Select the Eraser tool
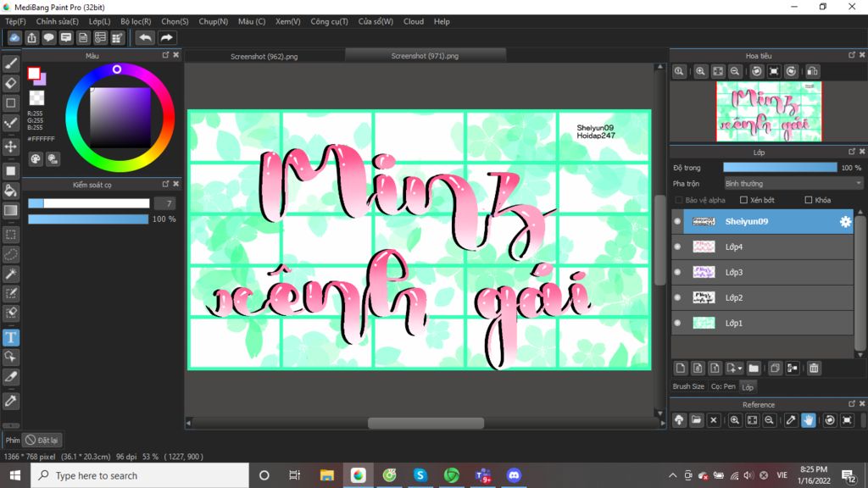The image size is (868, 488). [x=10, y=83]
